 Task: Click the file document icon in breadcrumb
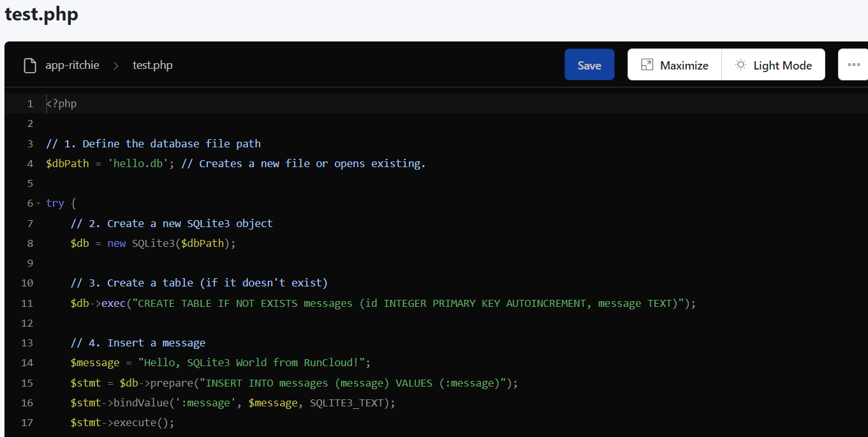coord(29,66)
